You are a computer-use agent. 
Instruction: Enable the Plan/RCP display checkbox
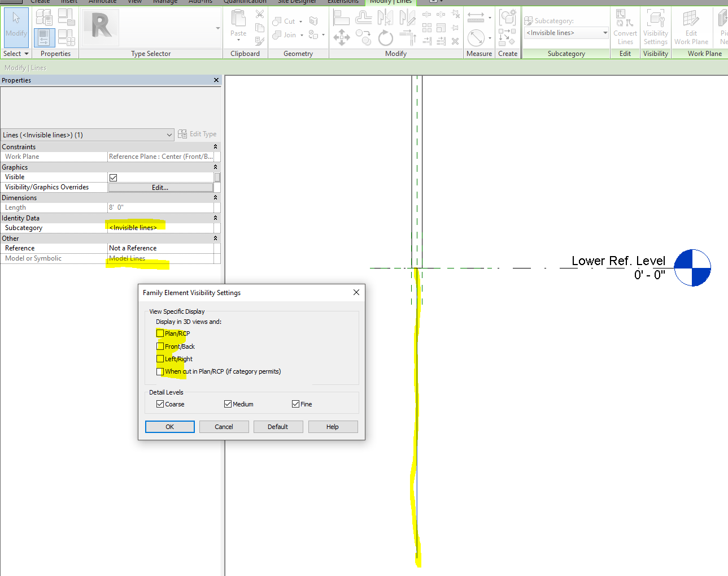click(x=160, y=334)
